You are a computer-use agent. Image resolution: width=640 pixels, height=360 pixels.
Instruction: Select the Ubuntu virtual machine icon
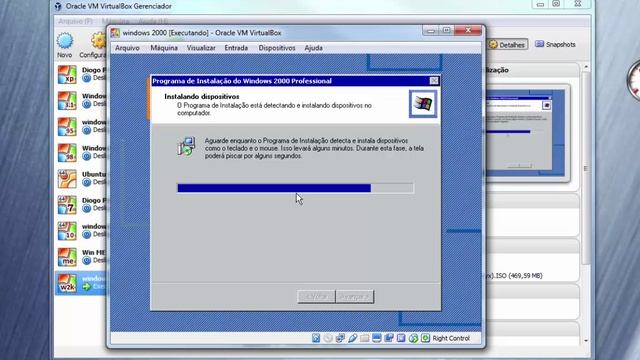click(67, 179)
